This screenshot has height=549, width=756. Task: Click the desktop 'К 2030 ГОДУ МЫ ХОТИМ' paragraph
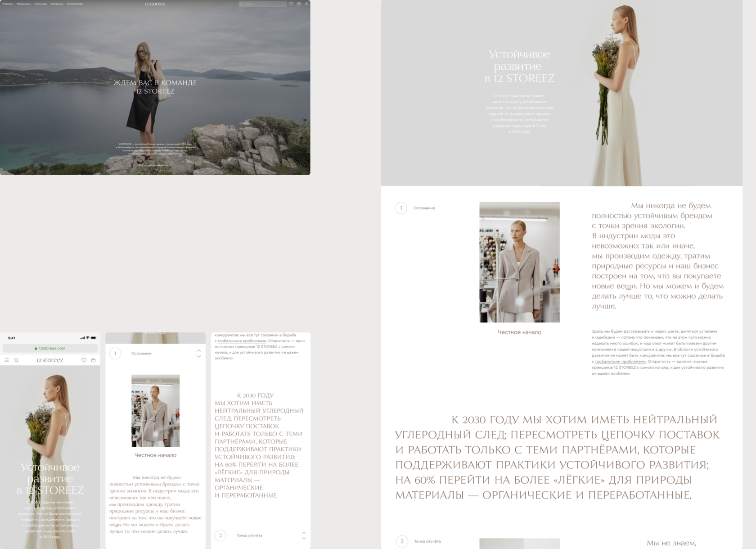click(558, 457)
